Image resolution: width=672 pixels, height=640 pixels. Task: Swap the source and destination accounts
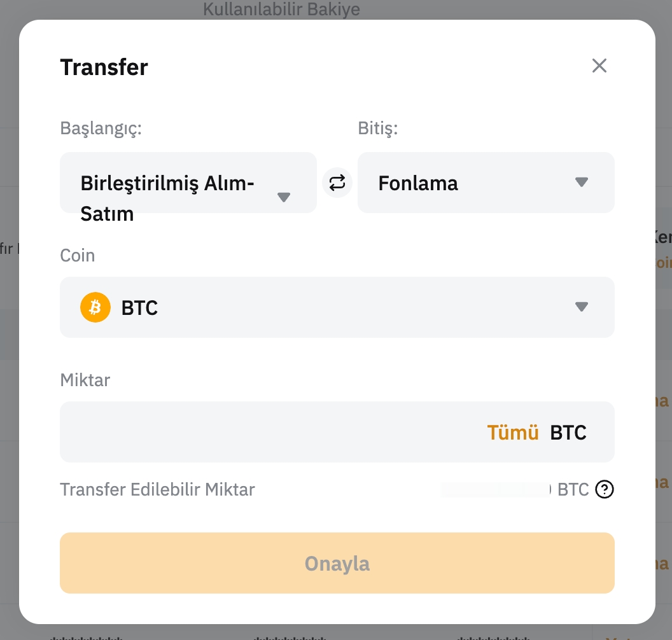coord(337,183)
